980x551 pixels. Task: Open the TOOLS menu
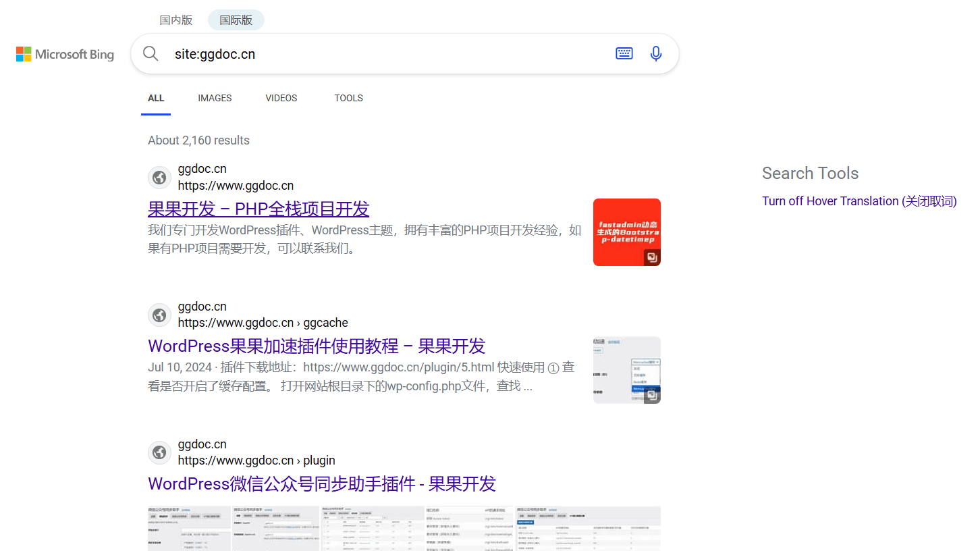point(349,99)
